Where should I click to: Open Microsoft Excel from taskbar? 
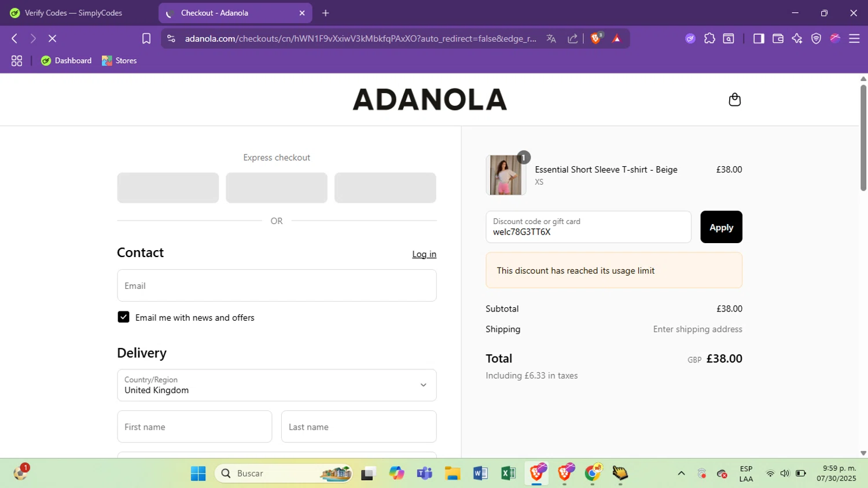(x=508, y=474)
